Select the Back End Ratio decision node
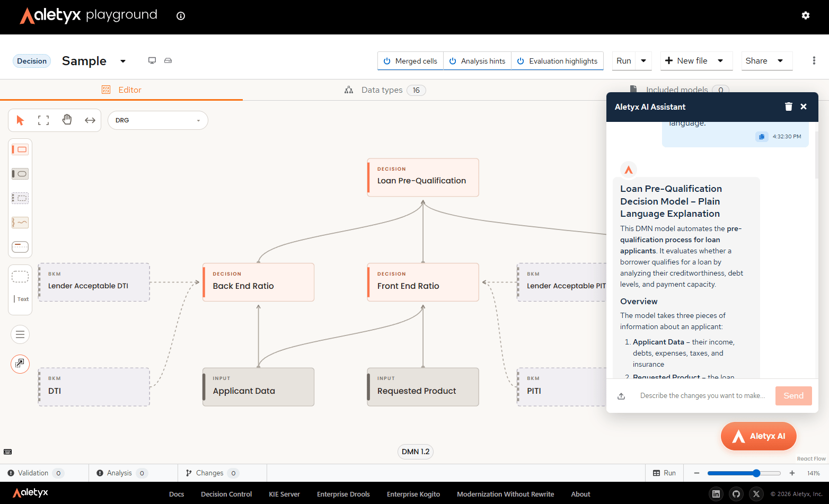The width and height of the screenshot is (829, 504). [x=259, y=282]
